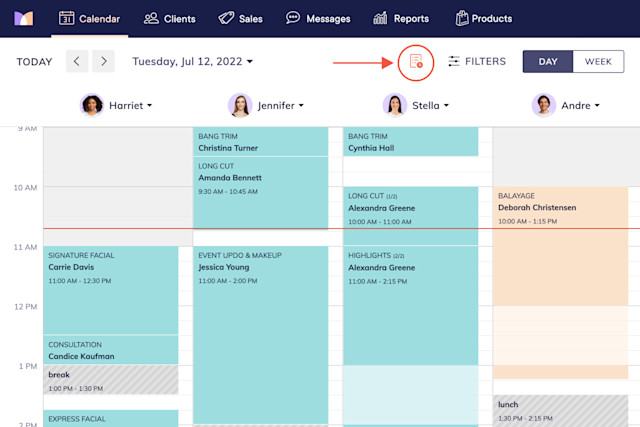Go to the previous day with the left arrow
The image size is (640, 427).
point(77,61)
